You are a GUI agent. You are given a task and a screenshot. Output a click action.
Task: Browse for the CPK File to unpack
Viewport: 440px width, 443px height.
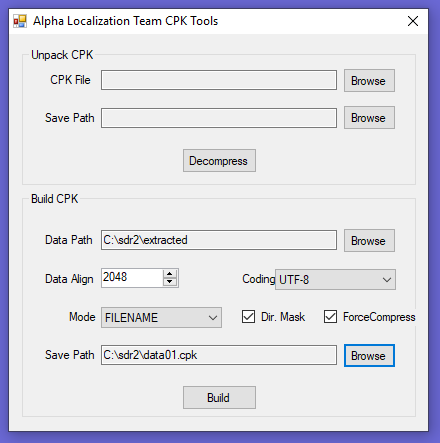(369, 80)
